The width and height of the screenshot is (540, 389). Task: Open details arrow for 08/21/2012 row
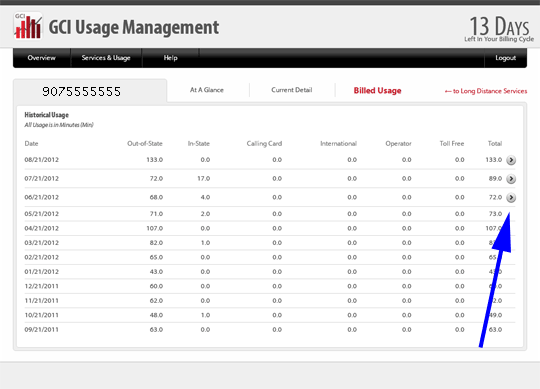pos(511,160)
